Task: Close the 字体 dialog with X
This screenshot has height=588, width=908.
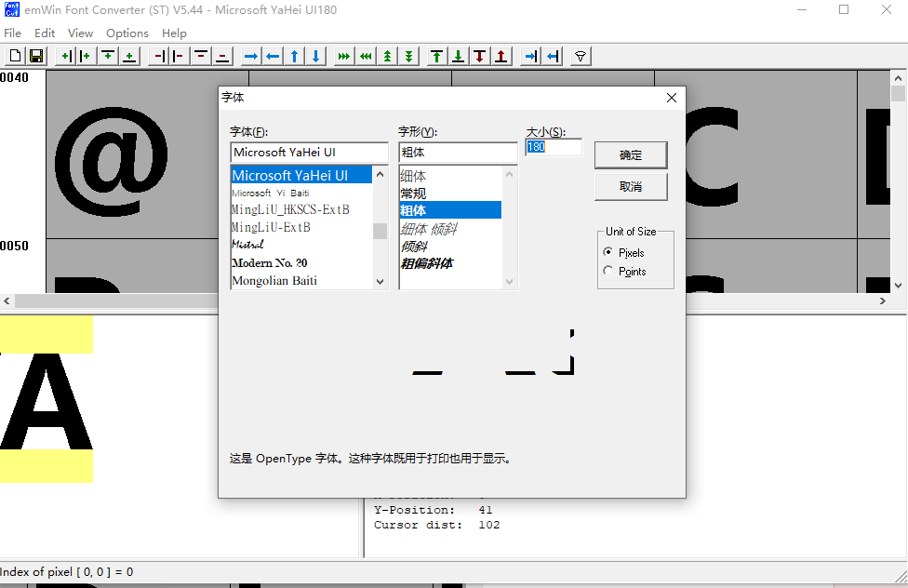Action: (x=671, y=98)
